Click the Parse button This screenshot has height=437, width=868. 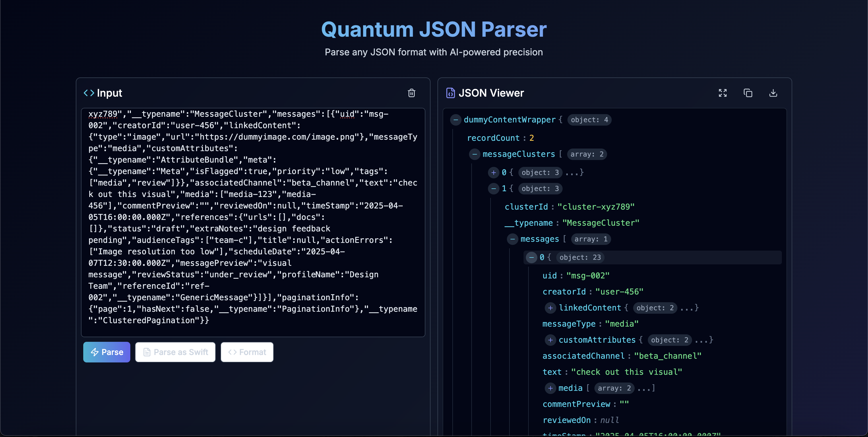tap(106, 352)
